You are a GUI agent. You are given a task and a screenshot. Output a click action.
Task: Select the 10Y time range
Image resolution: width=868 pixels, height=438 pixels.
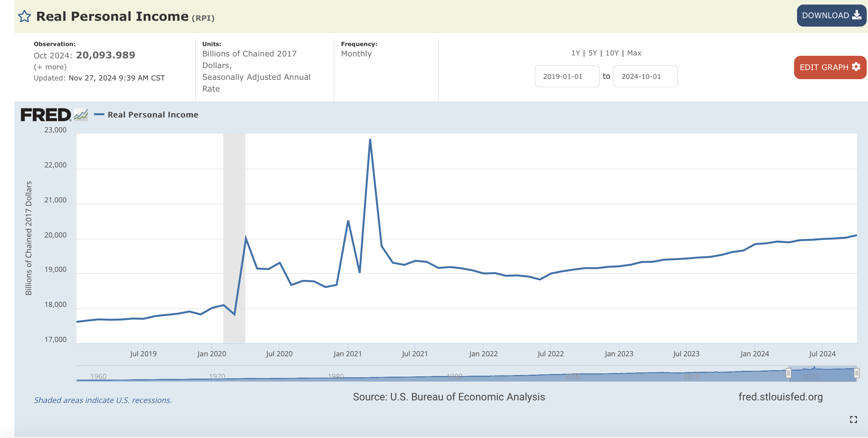612,53
